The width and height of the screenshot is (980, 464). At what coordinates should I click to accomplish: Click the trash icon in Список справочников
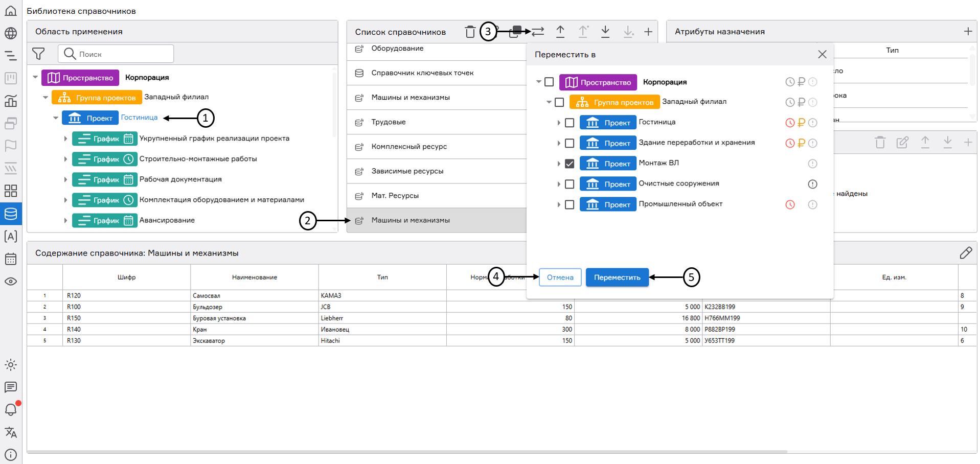click(x=470, y=32)
